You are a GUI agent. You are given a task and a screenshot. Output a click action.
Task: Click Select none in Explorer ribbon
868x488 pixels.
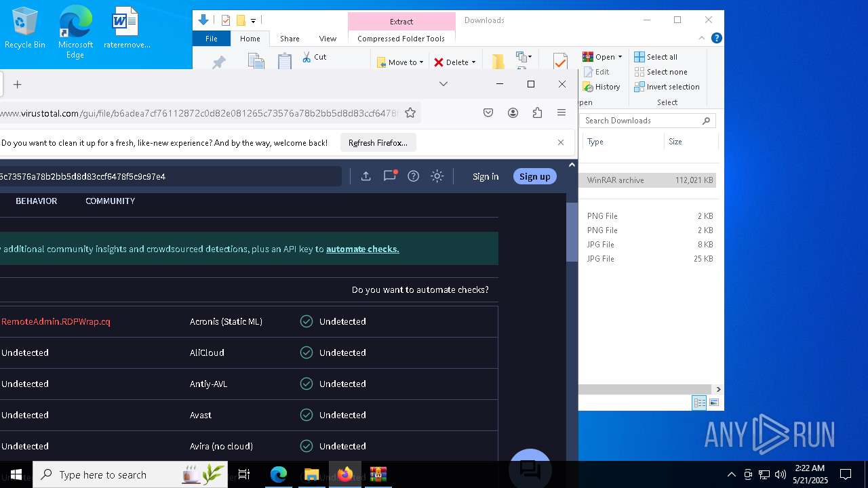click(660, 72)
